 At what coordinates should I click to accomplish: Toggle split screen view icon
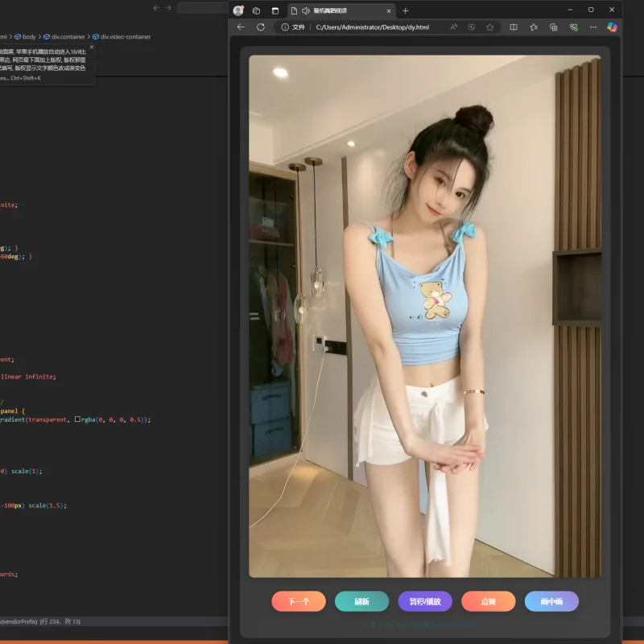(514, 27)
